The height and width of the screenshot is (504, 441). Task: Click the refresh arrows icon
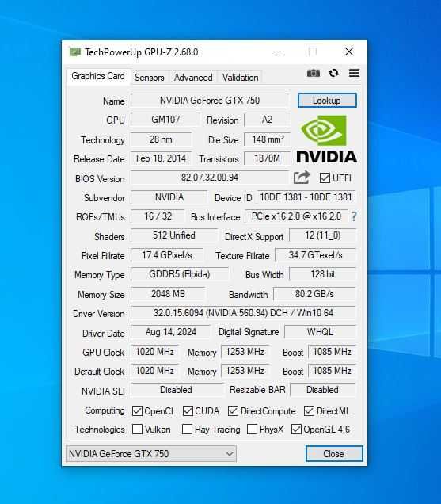pyautogui.click(x=334, y=73)
